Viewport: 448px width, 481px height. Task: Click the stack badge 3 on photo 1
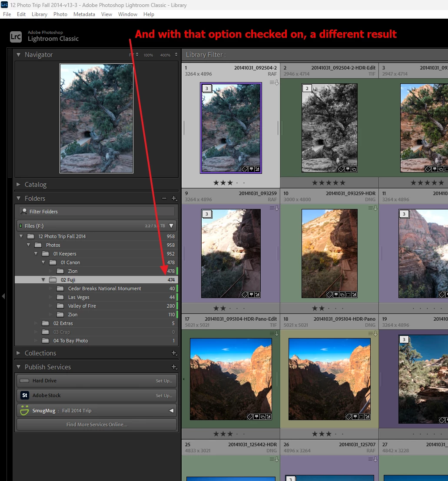pyautogui.click(x=207, y=88)
